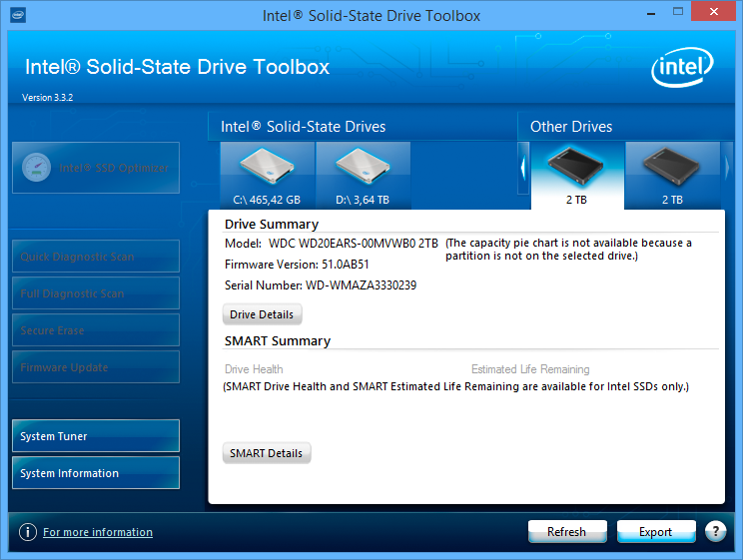Viewport: 743px width, 560px height.
Task: Open Firmware Update
Action: click(96, 367)
